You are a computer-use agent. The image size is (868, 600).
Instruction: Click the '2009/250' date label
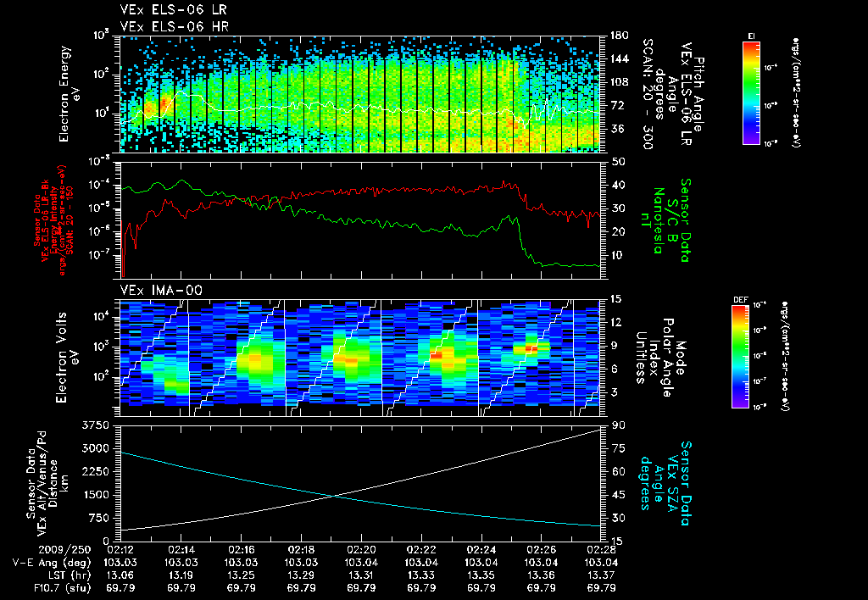(x=64, y=550)
